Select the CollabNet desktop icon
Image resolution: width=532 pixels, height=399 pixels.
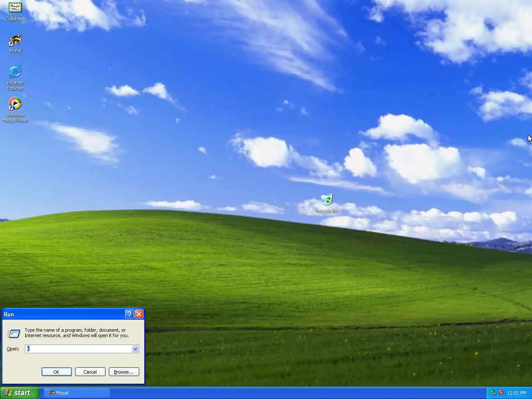[15, 11]
